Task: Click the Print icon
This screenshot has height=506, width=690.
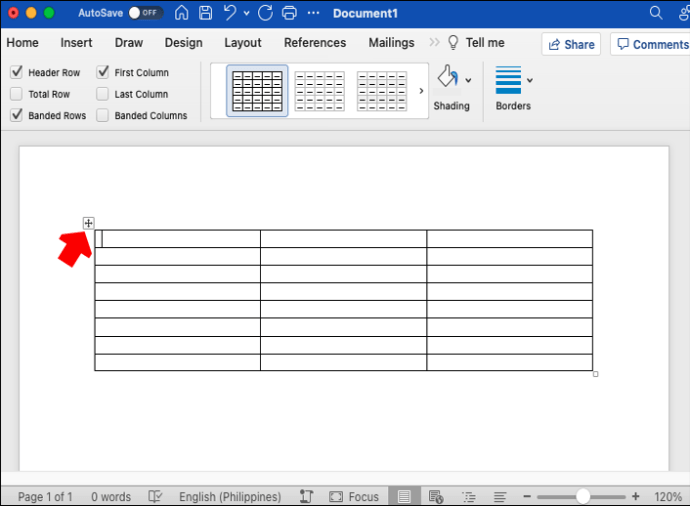Action: click(x=289, y=13)
